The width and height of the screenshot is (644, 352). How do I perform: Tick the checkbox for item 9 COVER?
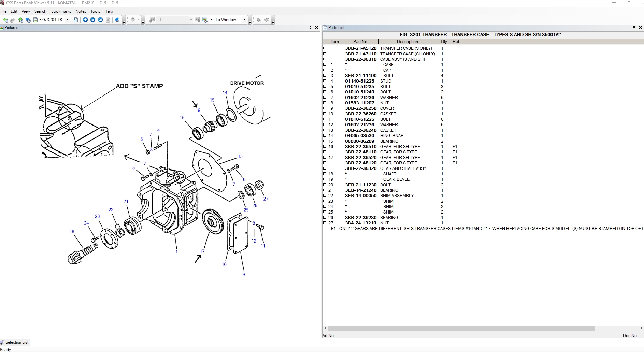[x=325, y=108]
